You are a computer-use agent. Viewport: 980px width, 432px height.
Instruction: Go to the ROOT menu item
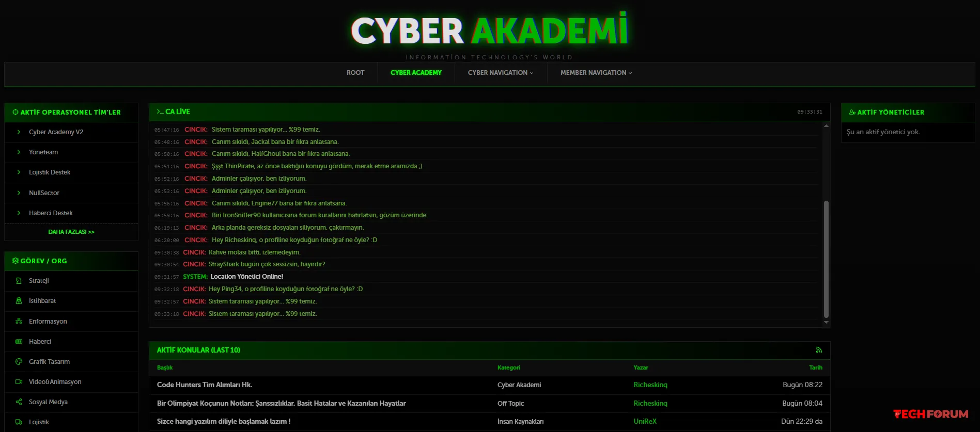[355, 73]
